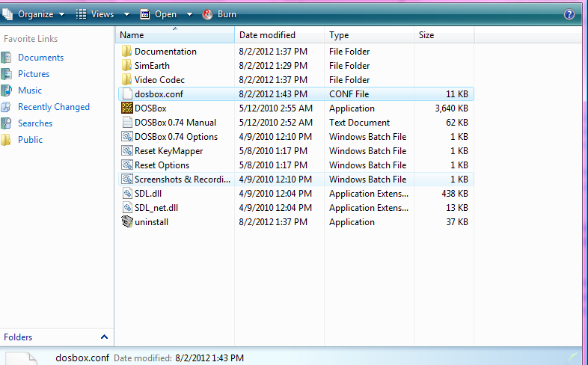Open the Documentation folder icon
Viewport: 588px width, 365px height.
tap(126, 51)
